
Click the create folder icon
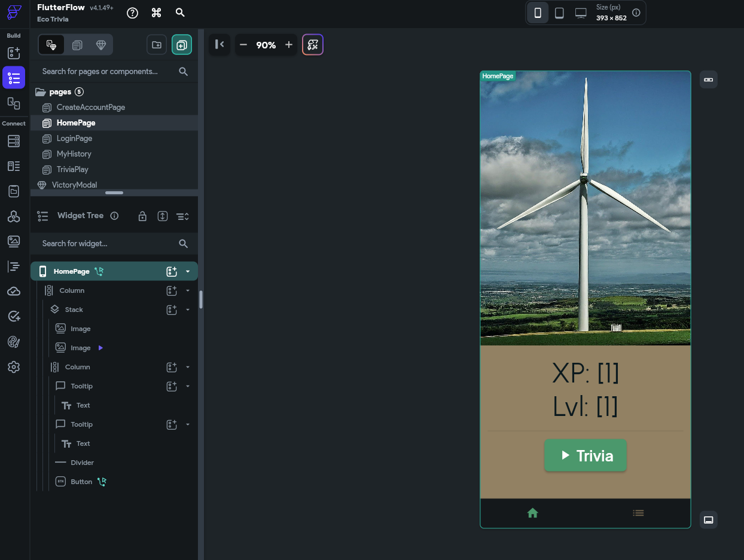click(x=157, y=45)
